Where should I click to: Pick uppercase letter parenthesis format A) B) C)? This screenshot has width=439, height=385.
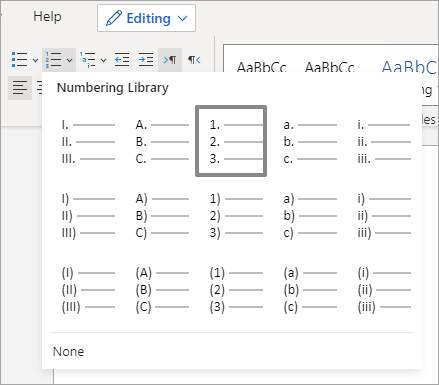point(162,216)
